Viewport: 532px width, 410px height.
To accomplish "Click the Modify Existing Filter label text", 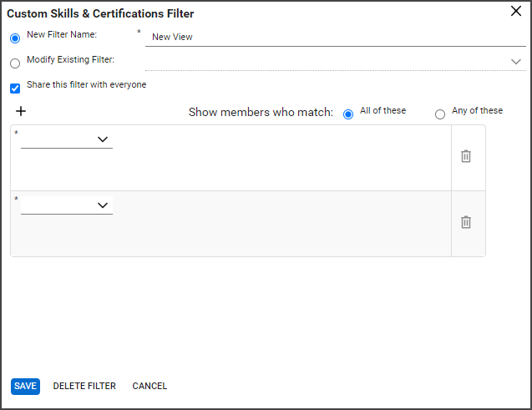I will click(70, 59).
